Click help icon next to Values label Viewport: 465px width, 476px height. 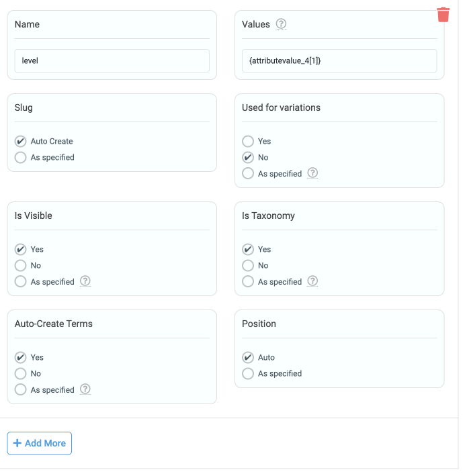[281, 24]
